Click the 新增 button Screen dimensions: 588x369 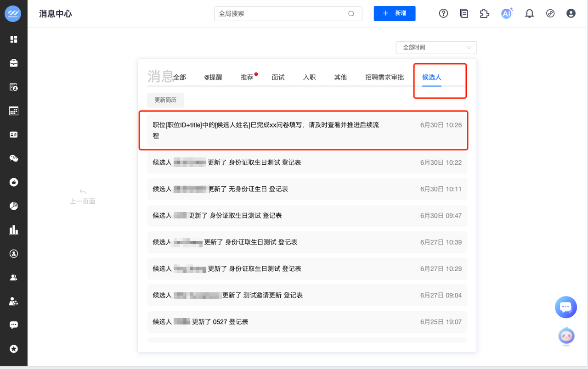pos(395,13)
